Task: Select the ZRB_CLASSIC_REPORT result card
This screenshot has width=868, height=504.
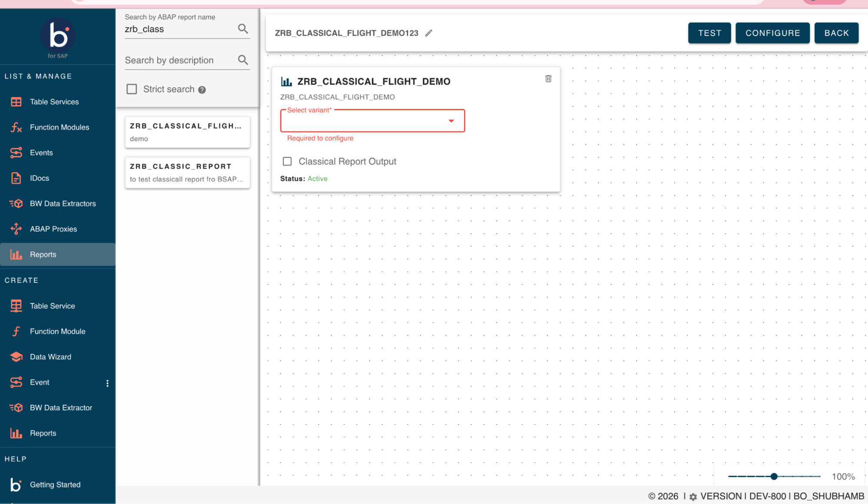Action: 187,172
